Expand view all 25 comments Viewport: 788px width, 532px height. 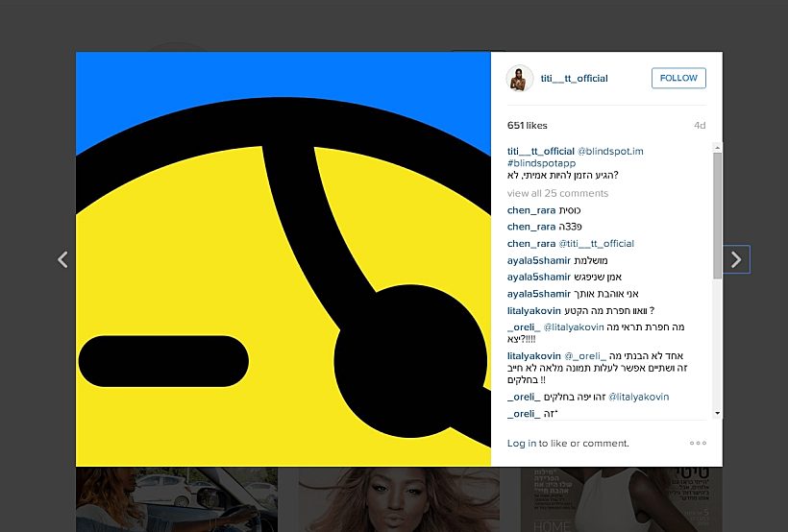(x=557, y=193)
